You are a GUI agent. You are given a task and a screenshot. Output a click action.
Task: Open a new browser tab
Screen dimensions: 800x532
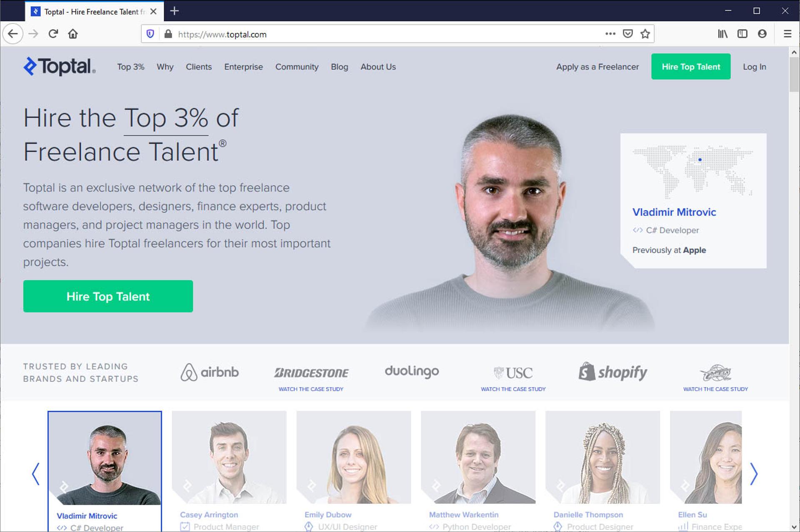(175, 11)
